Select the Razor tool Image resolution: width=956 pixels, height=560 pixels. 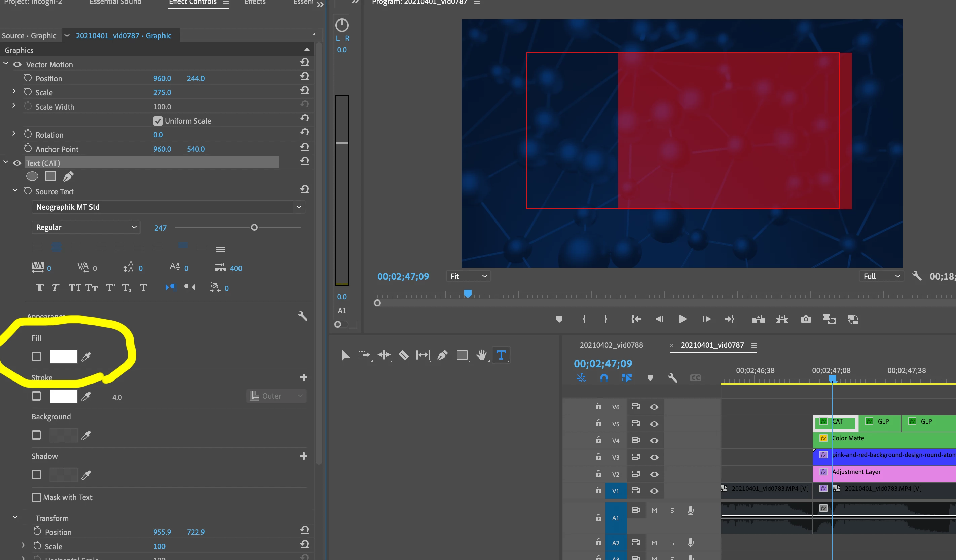click(403, 355)
